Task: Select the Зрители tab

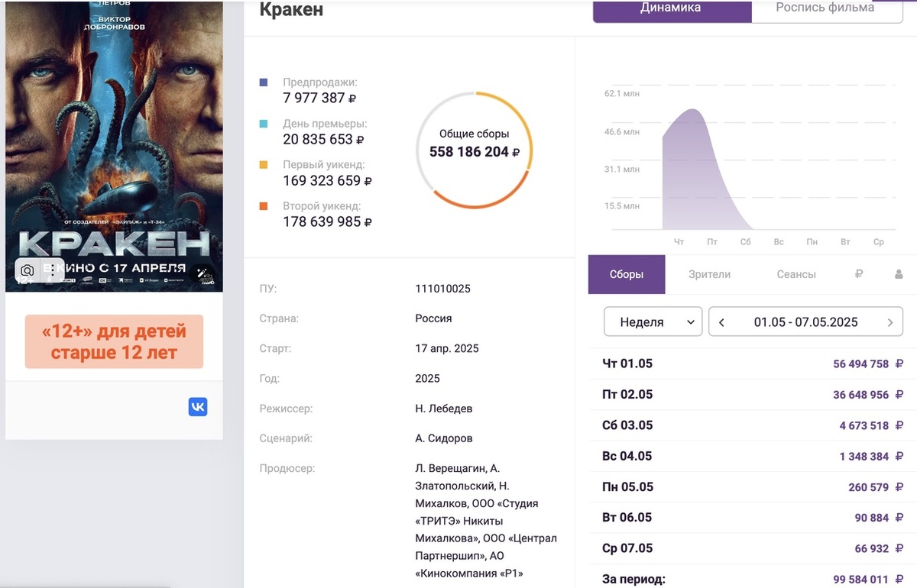Action: (709, 274)
